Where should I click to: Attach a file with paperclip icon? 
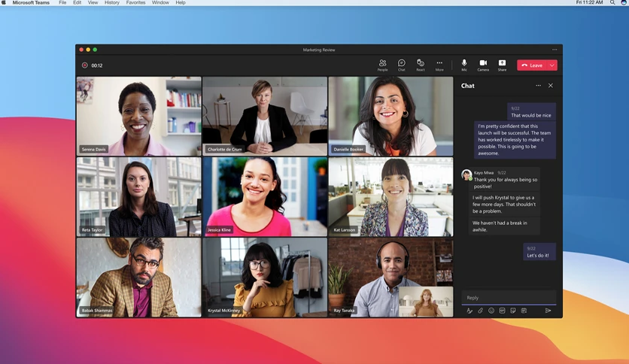pyautogui.click(x=480, y=311)
